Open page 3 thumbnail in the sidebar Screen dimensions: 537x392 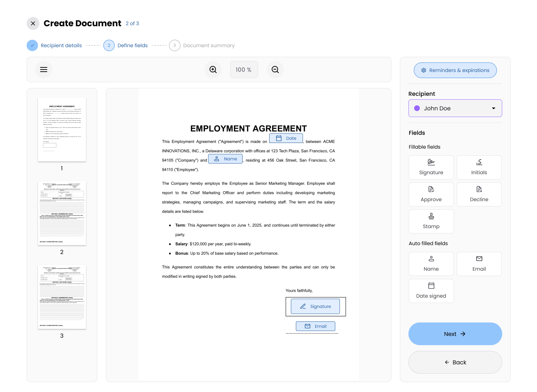[x=62, y=297]
